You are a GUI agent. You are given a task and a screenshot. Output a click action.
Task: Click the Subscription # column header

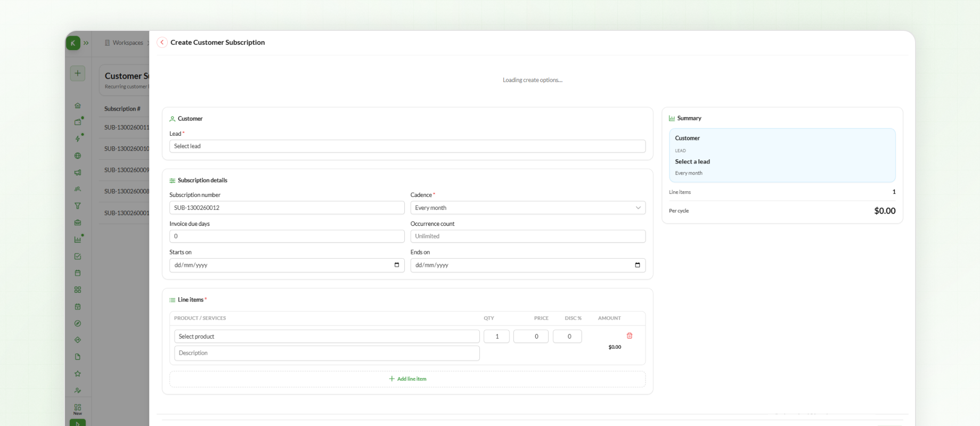(123, 109)
